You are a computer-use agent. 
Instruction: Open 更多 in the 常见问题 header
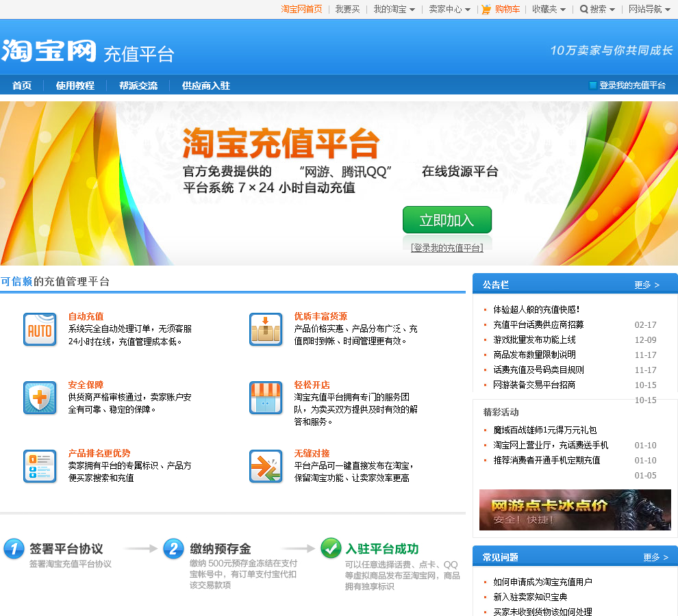[655, 557]
